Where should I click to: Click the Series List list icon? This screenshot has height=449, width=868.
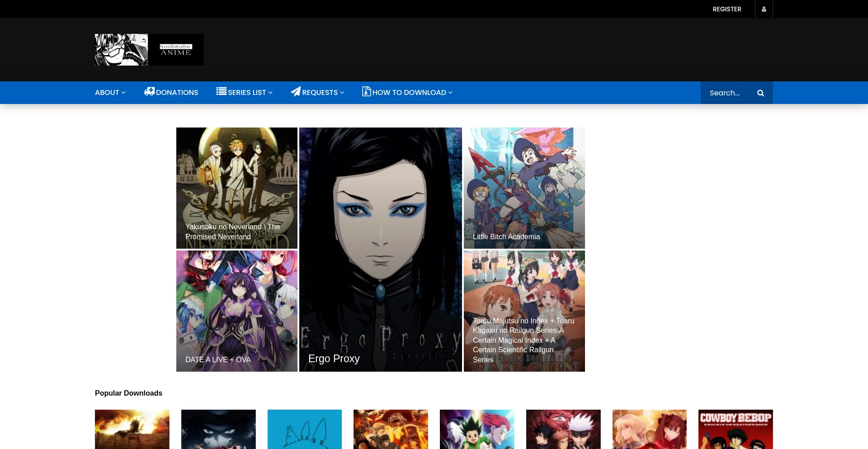tap(221, 91)
